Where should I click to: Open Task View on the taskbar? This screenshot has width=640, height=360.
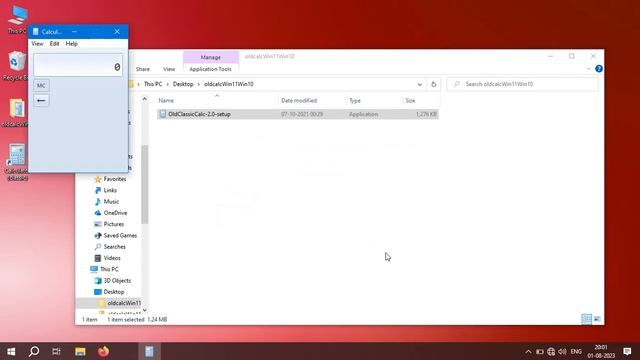[x=56, y=351]
